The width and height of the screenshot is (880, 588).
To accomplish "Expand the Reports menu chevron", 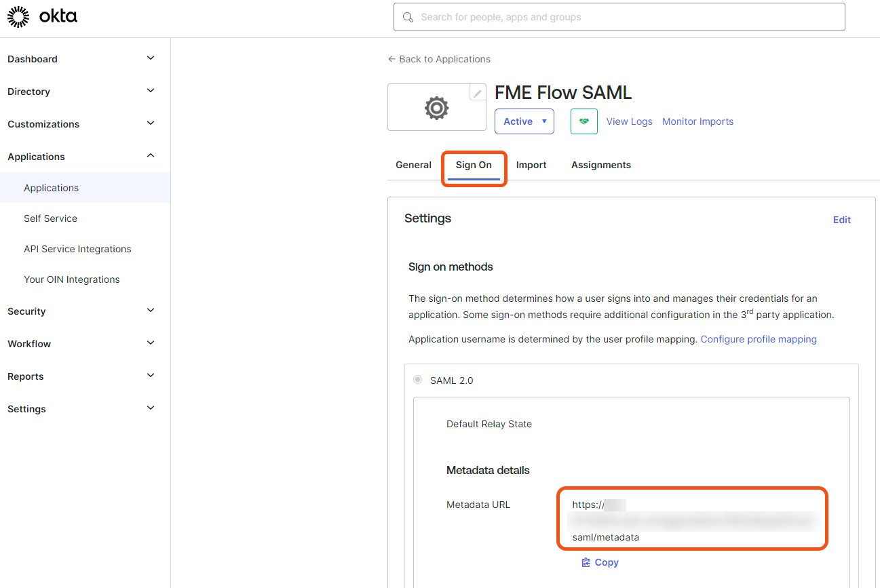I will [x=151, y=376].
